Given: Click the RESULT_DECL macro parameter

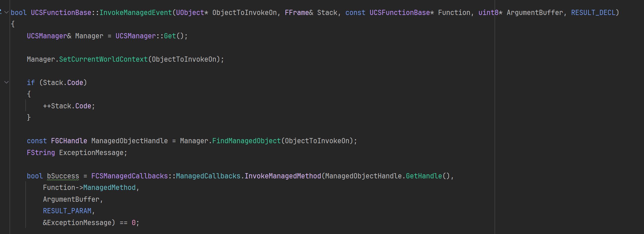Looking at the screenshot, I should [593, 13].
